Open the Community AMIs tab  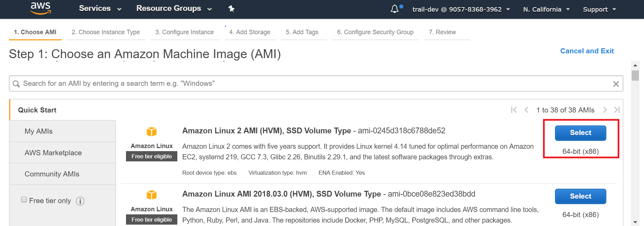[52, 174]
